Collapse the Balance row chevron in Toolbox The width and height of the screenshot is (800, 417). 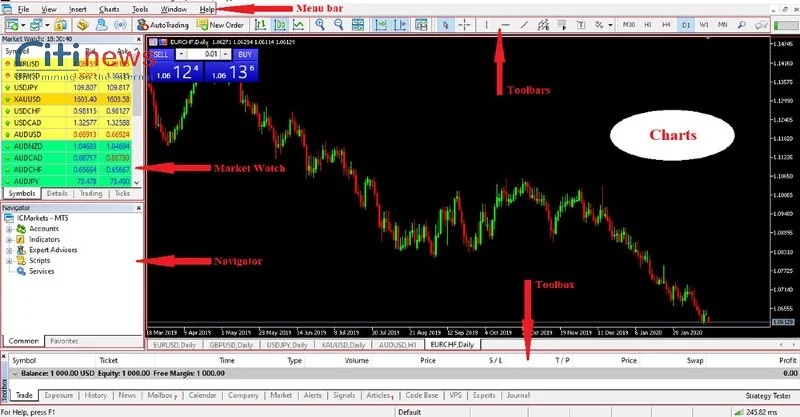(15, 374)
